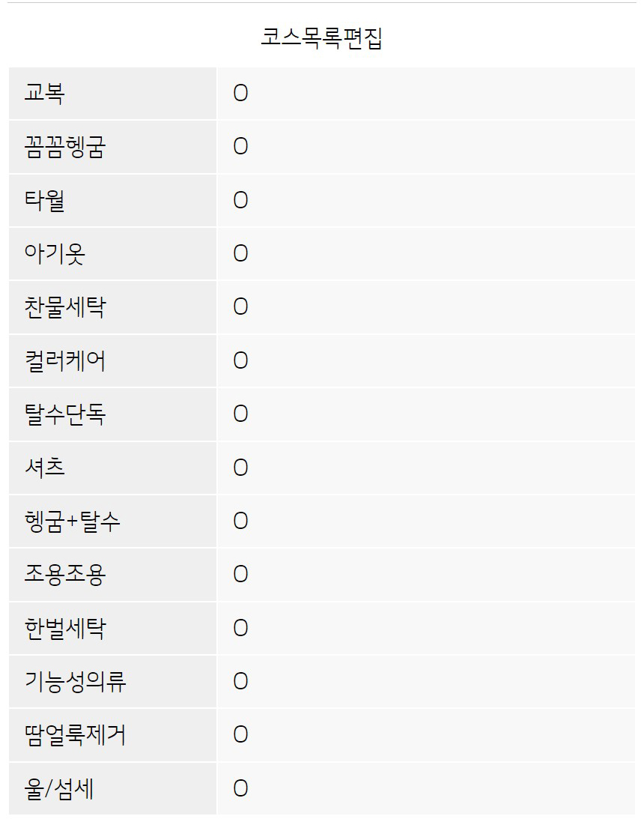Disable the 아기옷 course O mark
644x819 pixels.
(240, 253)
